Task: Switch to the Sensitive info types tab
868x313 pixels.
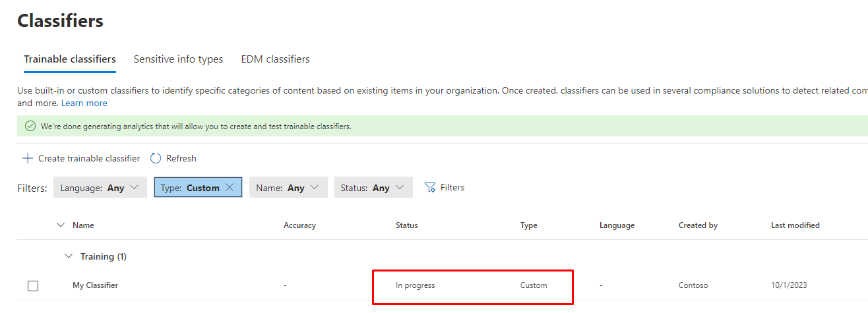Action: click(x=178, y=59)
